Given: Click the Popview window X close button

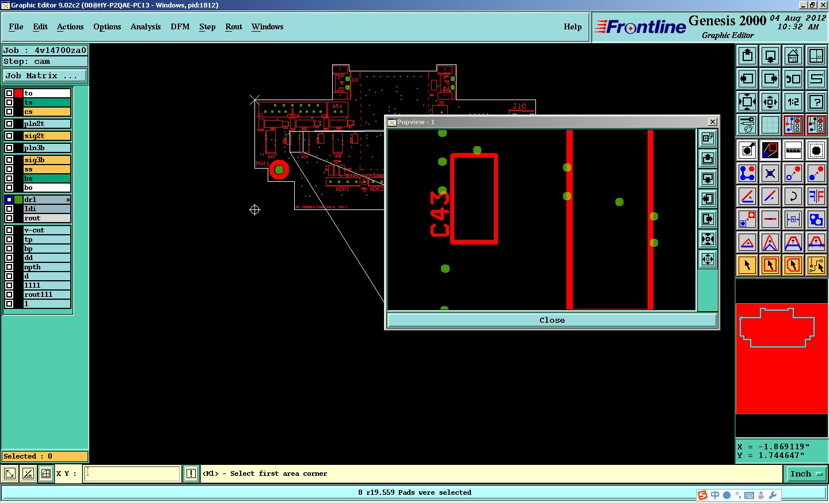Looking at the screenshot, I should tap(713, 121).
